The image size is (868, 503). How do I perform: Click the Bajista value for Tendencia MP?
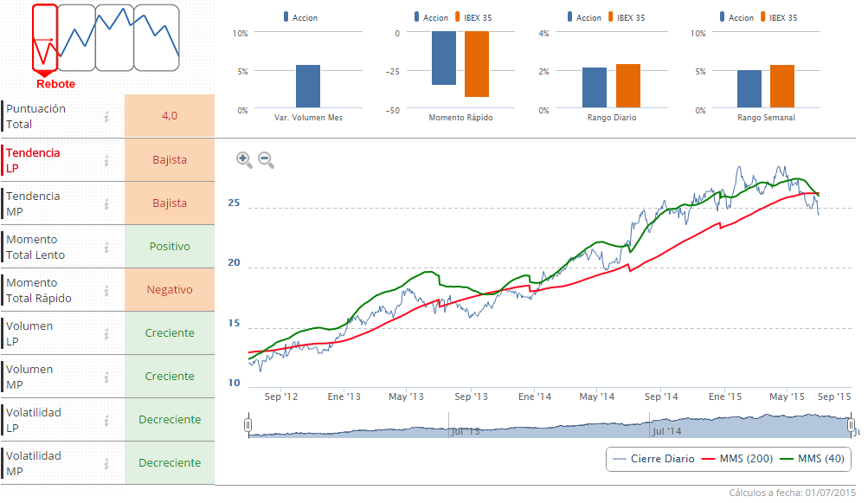point(170,203)
